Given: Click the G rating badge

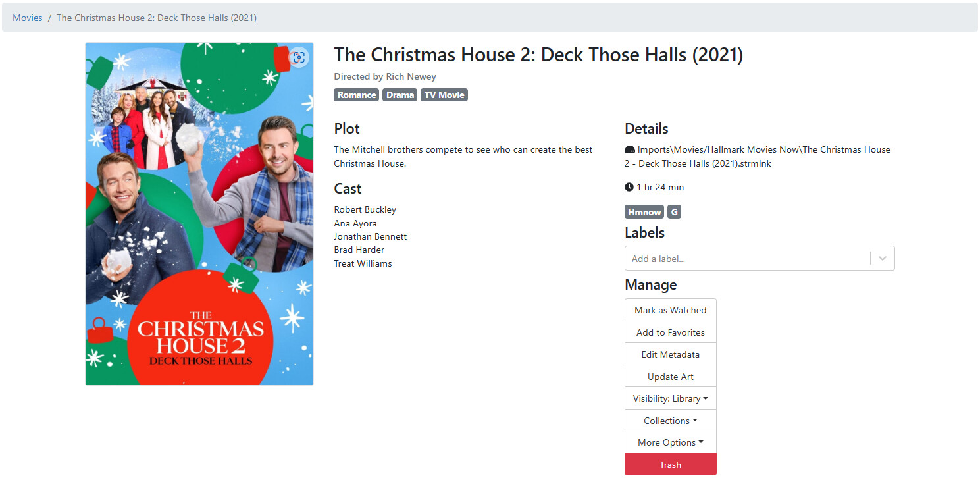Looking at the screenshot, I should 674,212.
